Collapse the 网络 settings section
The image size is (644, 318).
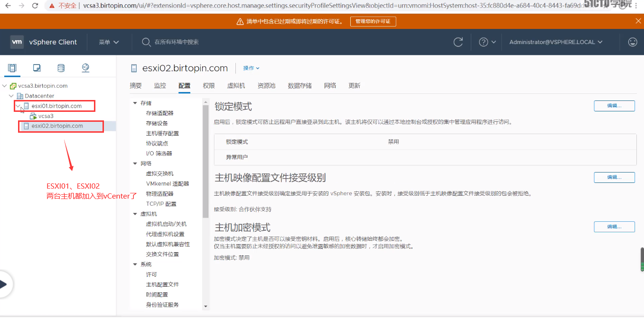tap(135, 164)
